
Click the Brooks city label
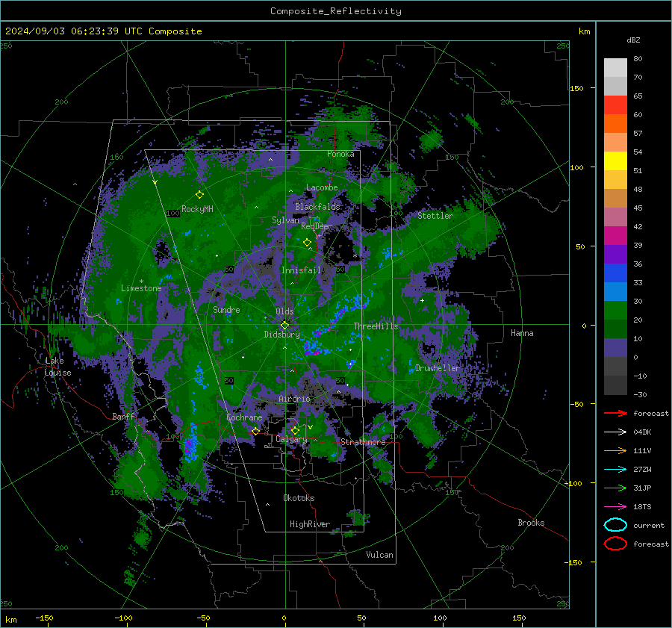pyautogui.click(x=531, y=523)
